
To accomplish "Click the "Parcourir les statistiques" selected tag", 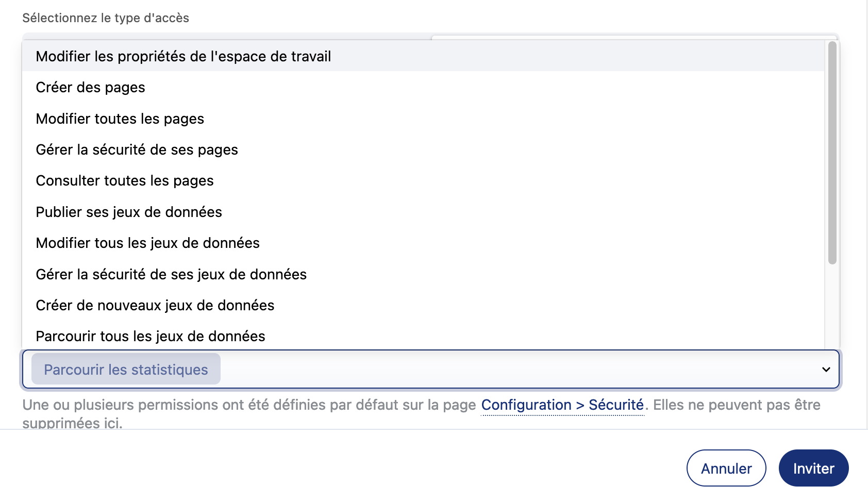I will click(x=126, y=370).
